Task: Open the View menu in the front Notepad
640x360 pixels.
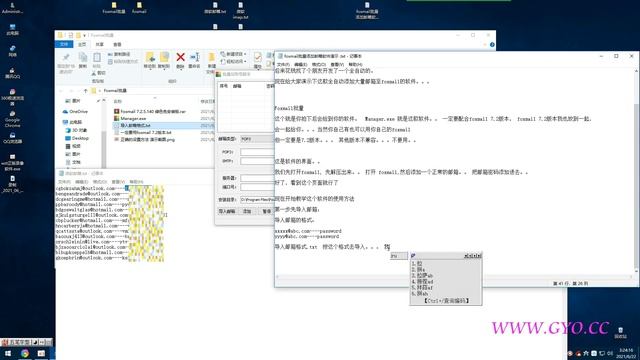Action: 337,64
